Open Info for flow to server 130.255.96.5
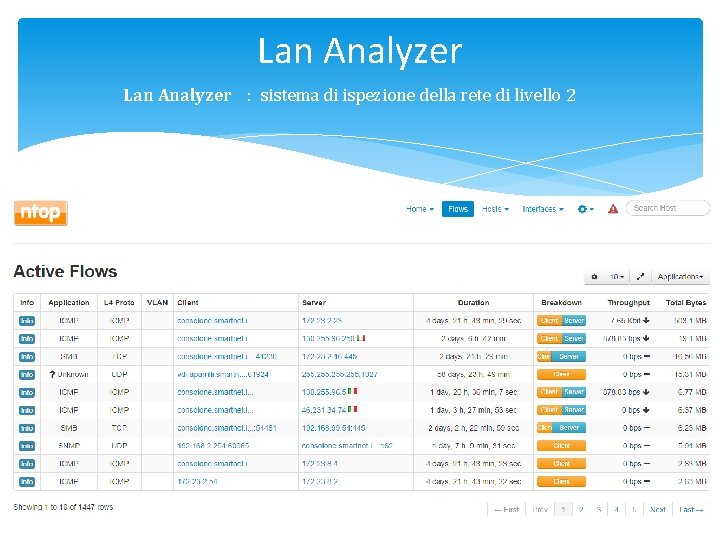Image resolution: width=720 pixels, height=540 pixels. tap(27, 392)
